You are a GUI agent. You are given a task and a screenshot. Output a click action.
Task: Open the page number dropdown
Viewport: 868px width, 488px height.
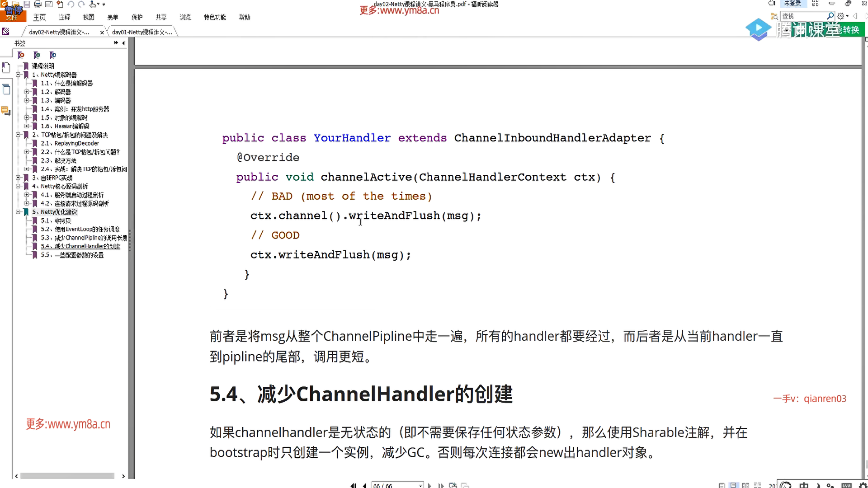pyautogui.click(x=420, y=485)
